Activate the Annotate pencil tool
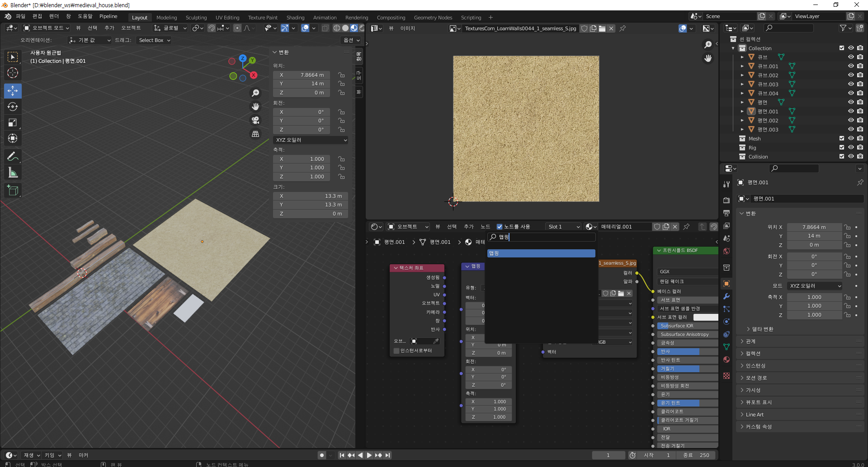 13,157
